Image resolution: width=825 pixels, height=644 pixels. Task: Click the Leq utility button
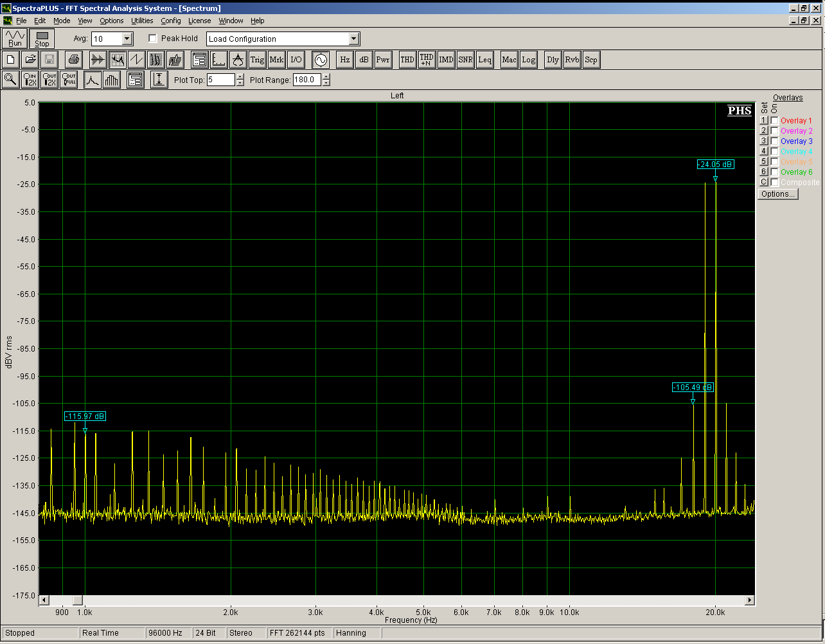484,60
